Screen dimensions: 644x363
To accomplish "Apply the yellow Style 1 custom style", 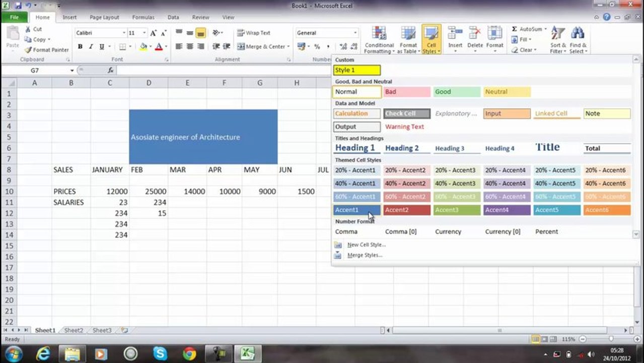I will (357, 70).
